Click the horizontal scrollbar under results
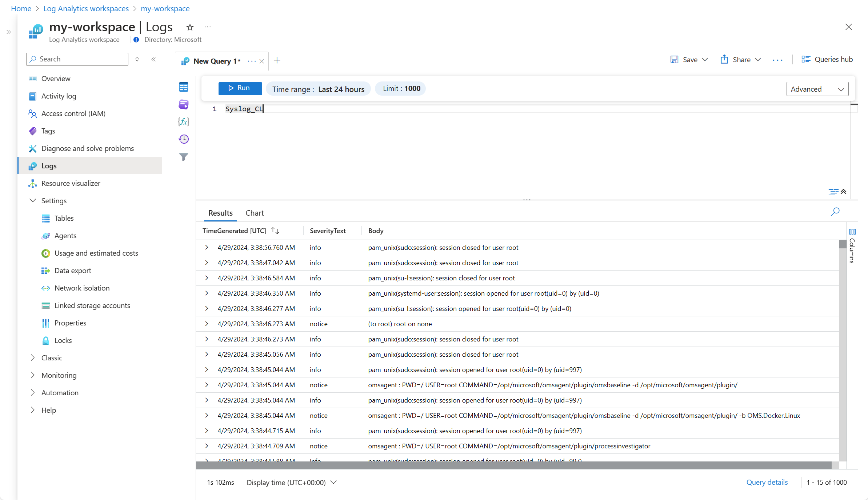This screenshot has height=500, width=868. [x=513, y=465]
